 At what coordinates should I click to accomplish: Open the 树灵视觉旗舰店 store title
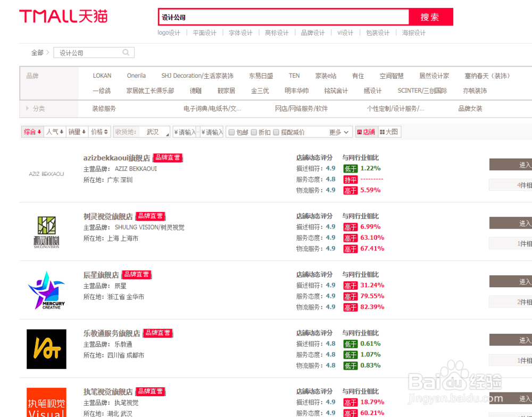108,216
